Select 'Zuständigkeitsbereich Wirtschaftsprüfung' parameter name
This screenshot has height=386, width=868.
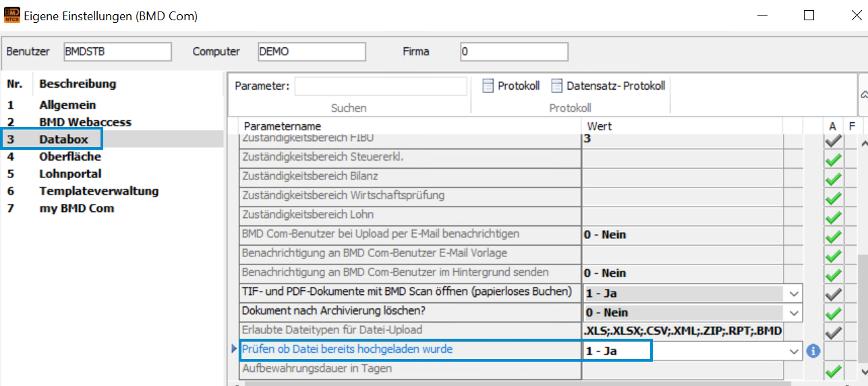click(411, 196)
